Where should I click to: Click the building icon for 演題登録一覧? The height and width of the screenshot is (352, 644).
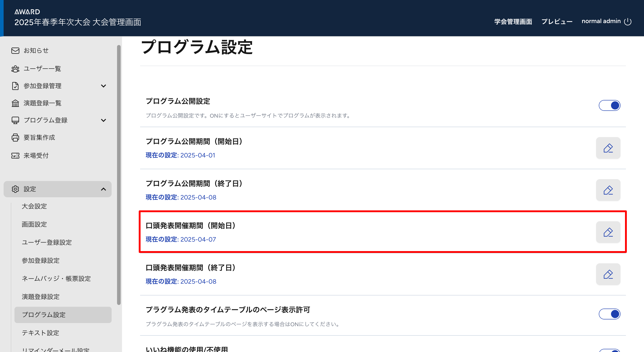(x=15, y=103)
